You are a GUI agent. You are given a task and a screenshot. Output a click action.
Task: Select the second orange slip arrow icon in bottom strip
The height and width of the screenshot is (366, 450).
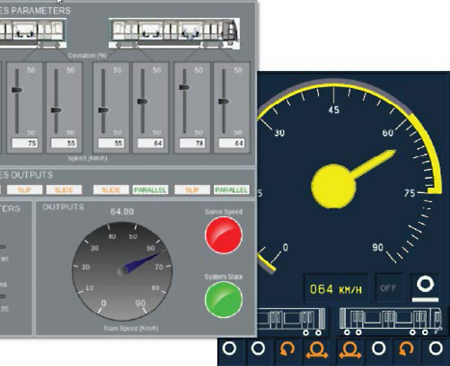pos(406,349)
